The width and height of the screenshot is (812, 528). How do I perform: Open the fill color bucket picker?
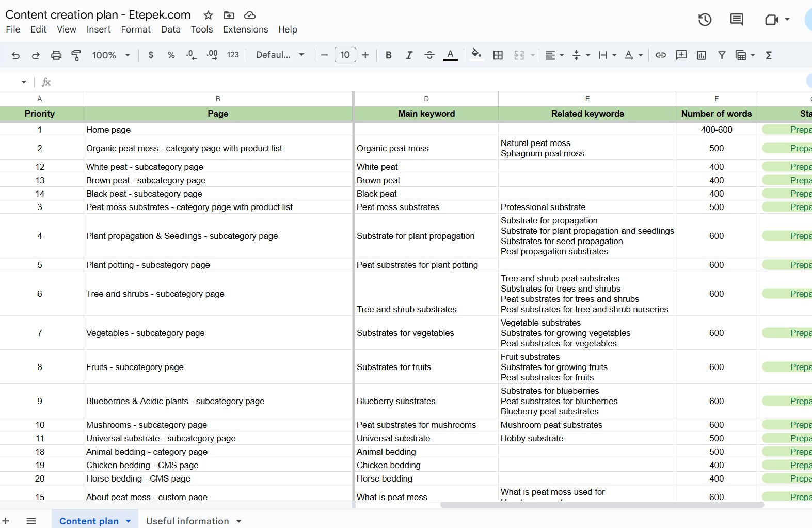(x=476, y=54)
